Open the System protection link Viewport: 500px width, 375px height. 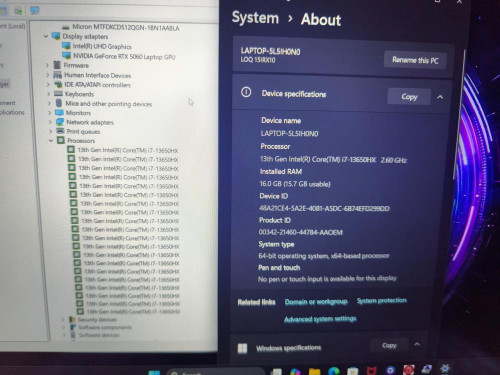pyautogui.click(x=382, y=301)
